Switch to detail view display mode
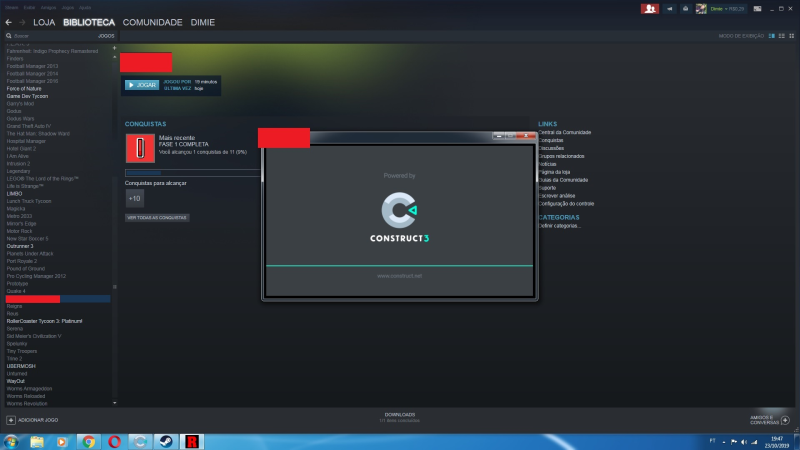 771,36
